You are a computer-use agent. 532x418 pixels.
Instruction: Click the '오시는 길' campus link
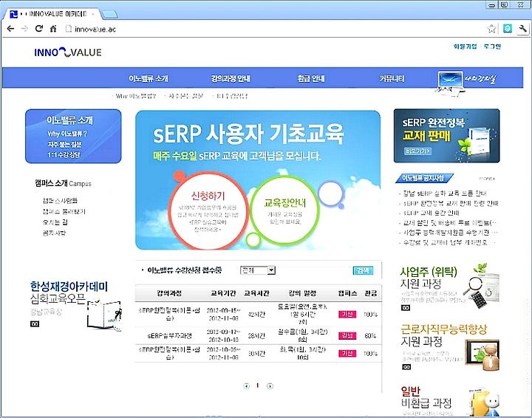tap(55, 222)
